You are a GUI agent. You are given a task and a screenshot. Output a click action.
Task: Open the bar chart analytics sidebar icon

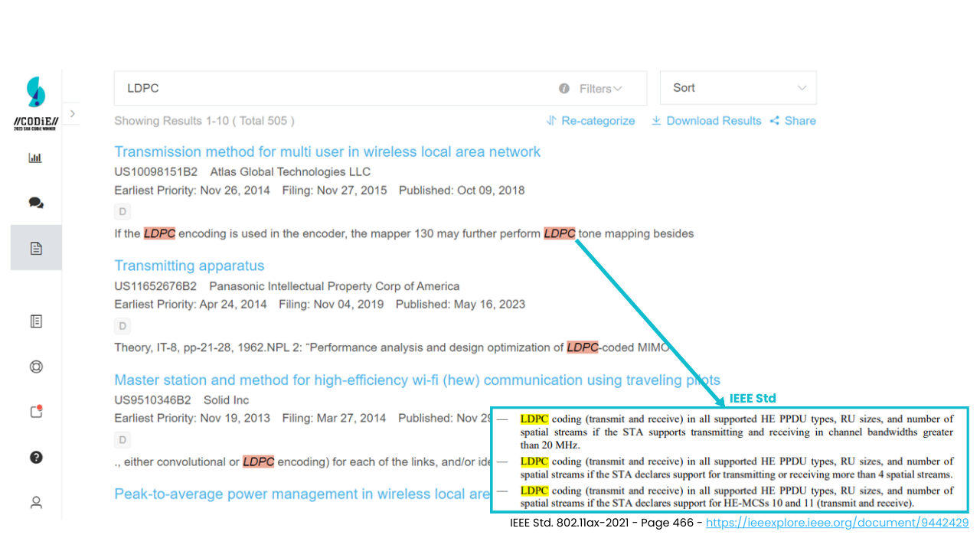pyautogui.click(x=35, y=158)
